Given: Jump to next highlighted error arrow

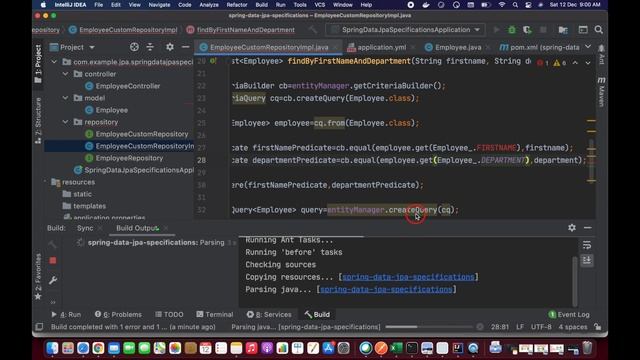Looking at the screenshot, I should pos(588,63).
